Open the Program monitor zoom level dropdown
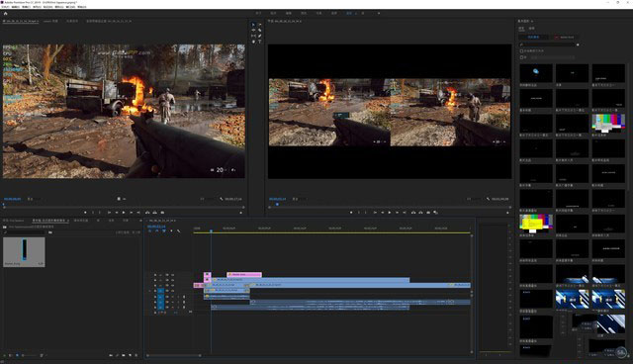Viewport: 633px width, 364px height. (301, 199)
